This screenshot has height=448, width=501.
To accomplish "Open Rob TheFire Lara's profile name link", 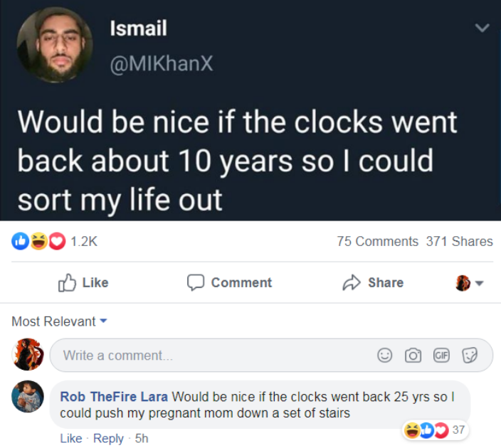I will point(114,396).
